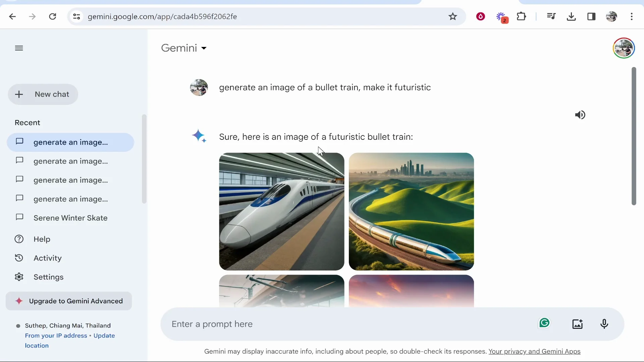644x362 pixels.
Task: Toggle the sidebar with the hamburger menu
Action: coord(19,48)
